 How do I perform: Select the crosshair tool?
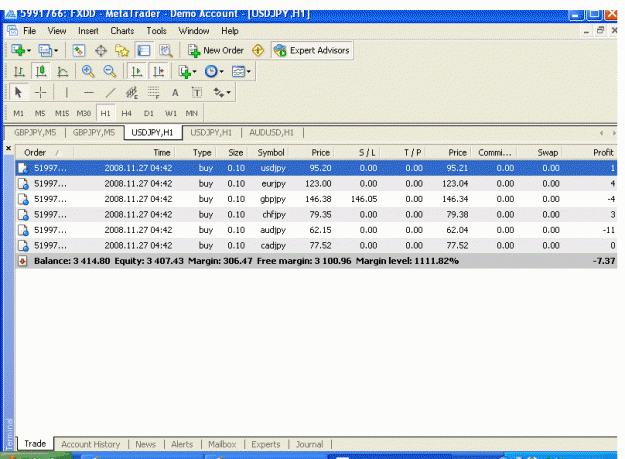pyautogui.click(x=40, y=93)
